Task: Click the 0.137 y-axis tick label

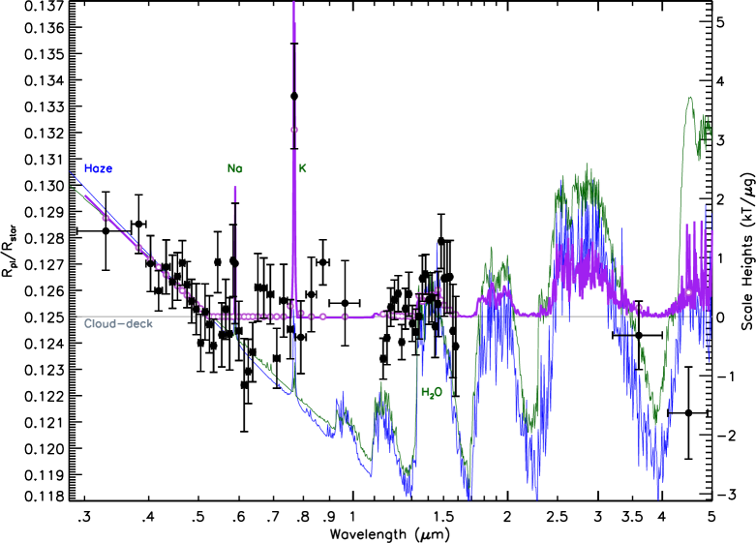Action: (45, 7)
